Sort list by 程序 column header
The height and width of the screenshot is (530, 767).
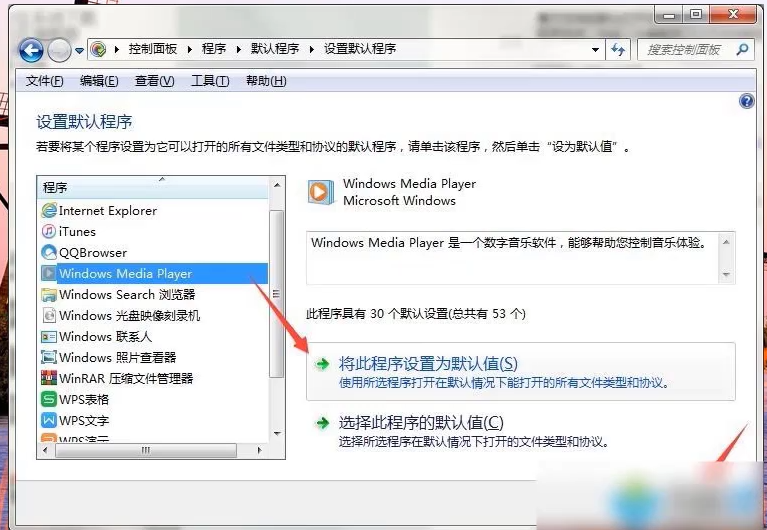(x=153, y=187)
